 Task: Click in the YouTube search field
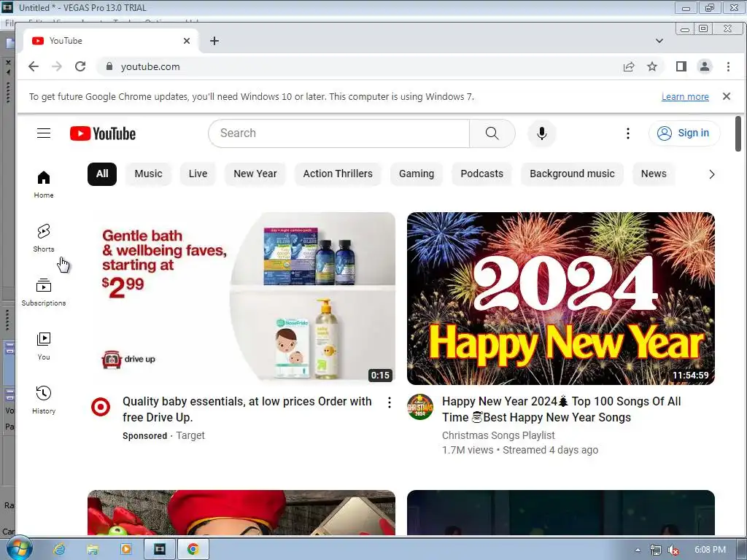(x=339, y=133)
